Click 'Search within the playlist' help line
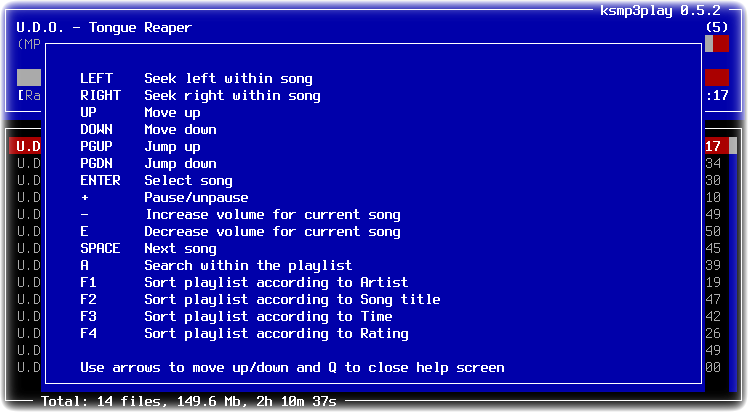This screenshot has width=748, height=412. pos(248,265)
